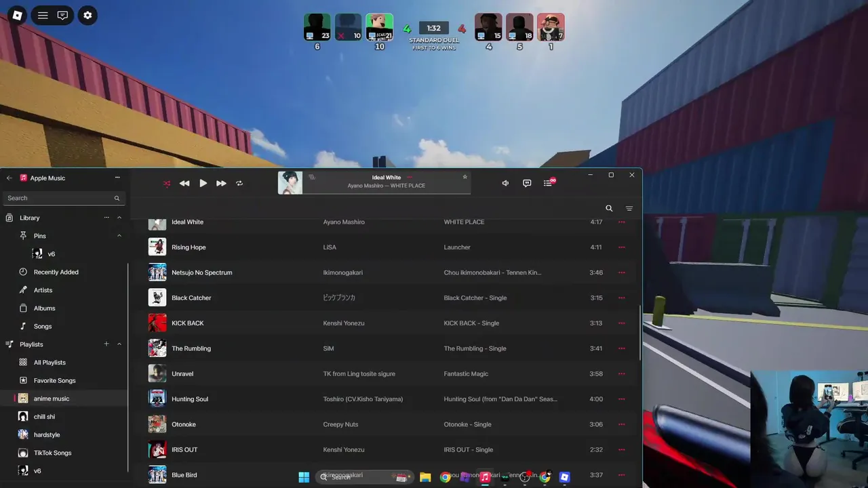The image size is (868, 488).
Task: Search within the playlist using magnifier icon
Action: click(609, 209)
